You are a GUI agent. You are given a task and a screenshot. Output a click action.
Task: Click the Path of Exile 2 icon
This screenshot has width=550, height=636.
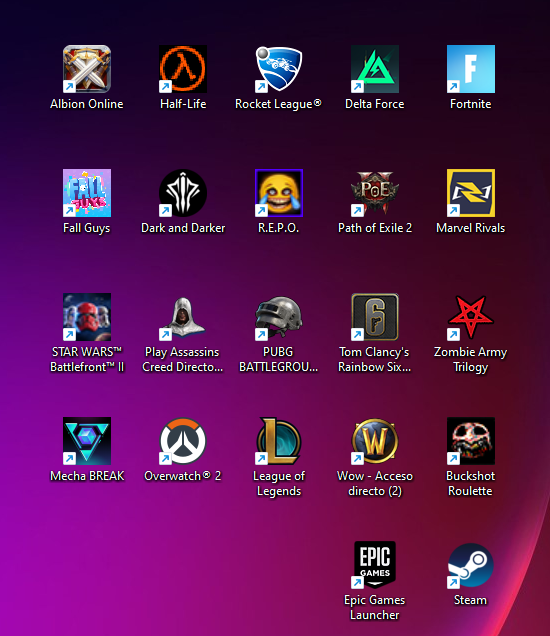(x=375, y=193)
